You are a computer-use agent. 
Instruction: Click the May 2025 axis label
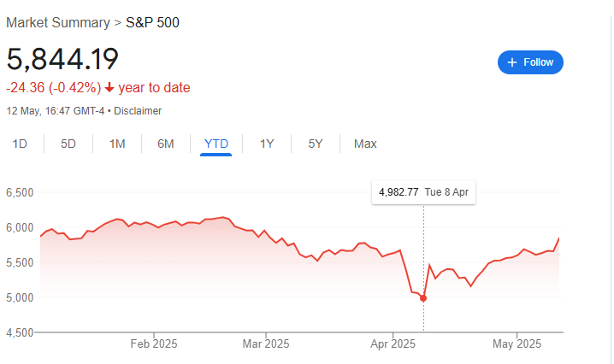517,344
